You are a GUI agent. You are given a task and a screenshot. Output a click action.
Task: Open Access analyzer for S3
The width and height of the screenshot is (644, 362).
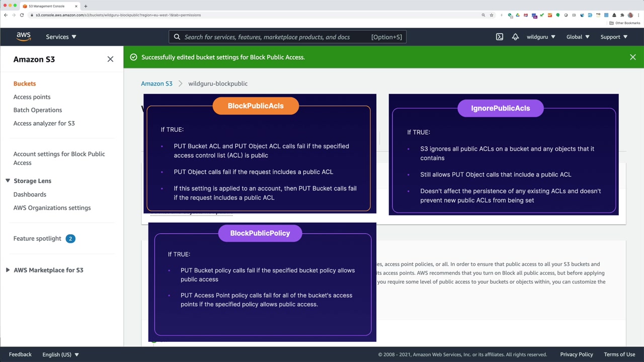point(44,123)
